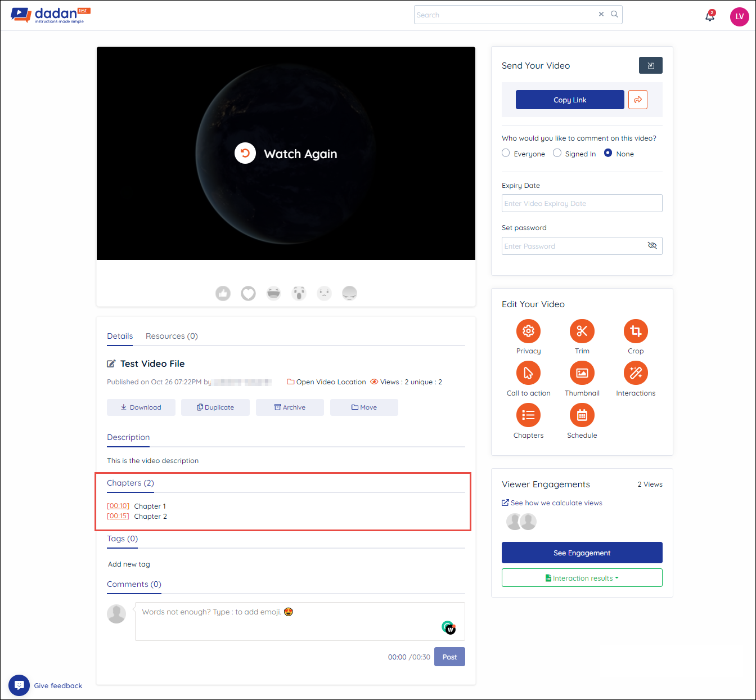Click the emoji icon in comment placeholder
Viewport: 756px width, 700px height.
(289, 612)
